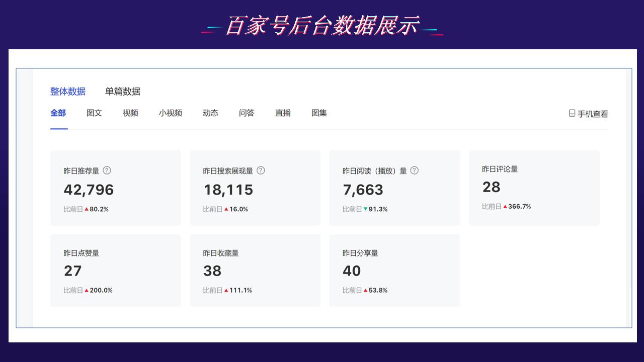
Task: Select the 昨日分享量 statistics card
Action: [394, 270]
